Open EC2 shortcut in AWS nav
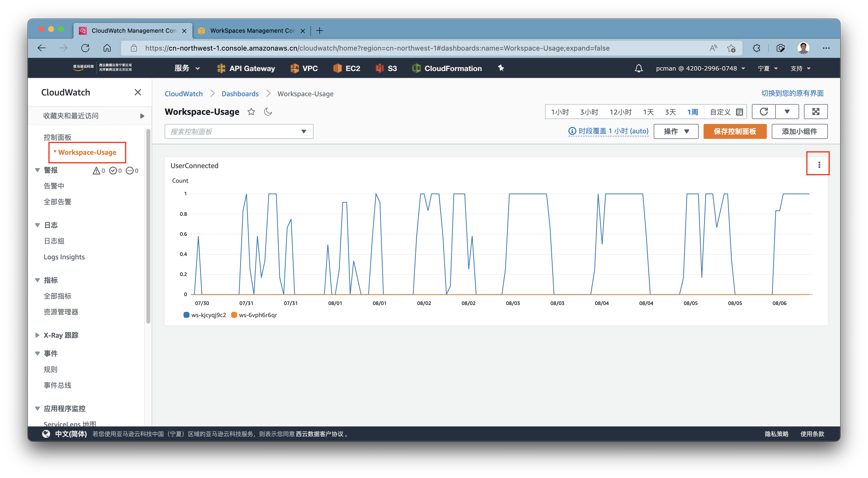Viewport: 868px width, 478px height. [x=347, y=68]
